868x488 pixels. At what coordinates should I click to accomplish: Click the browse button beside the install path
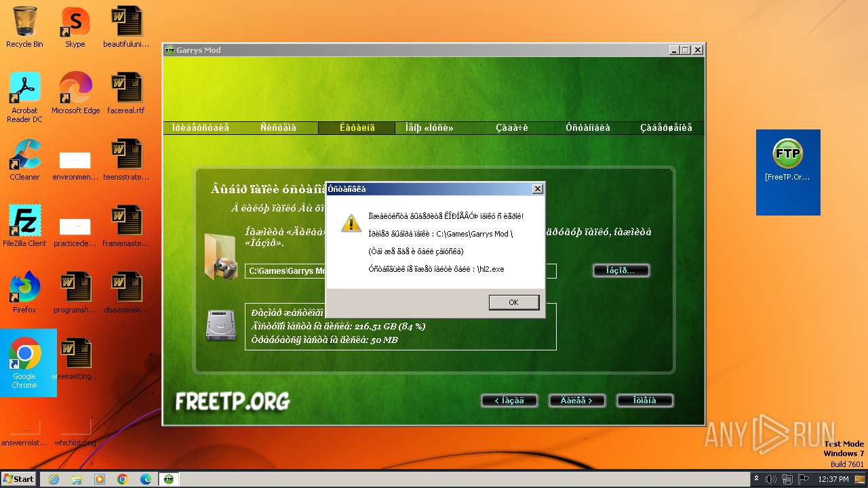[x=620, y=270]
